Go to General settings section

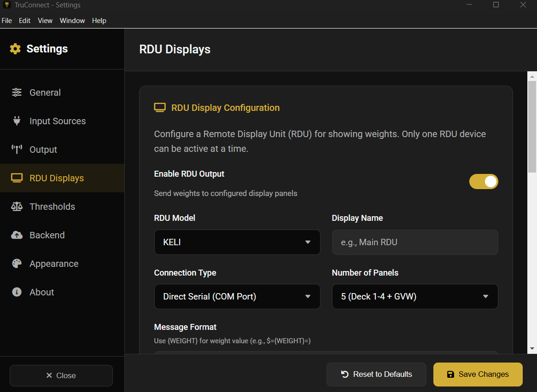(x=62, y=92)
